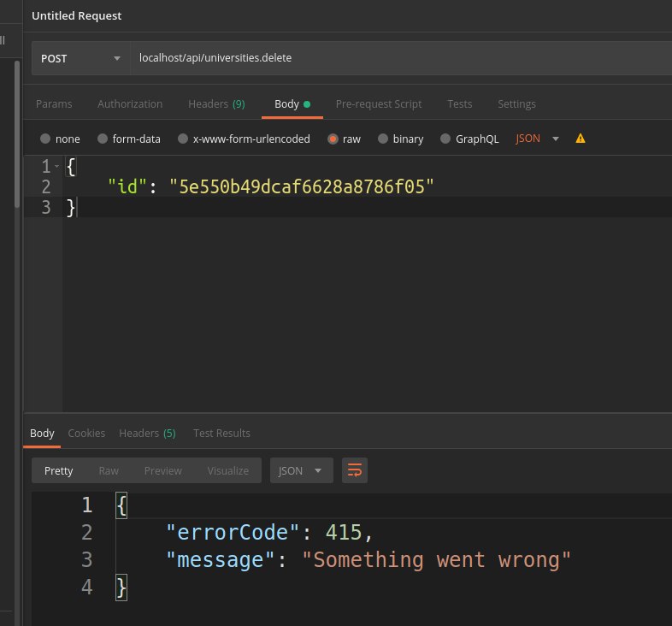Select the form-data radio button
The width and height of the screenshot is (672, 626).
(x=103, y=139)
